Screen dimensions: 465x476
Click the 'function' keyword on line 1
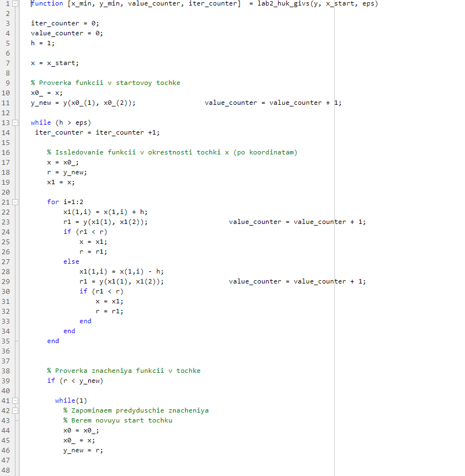47,4
